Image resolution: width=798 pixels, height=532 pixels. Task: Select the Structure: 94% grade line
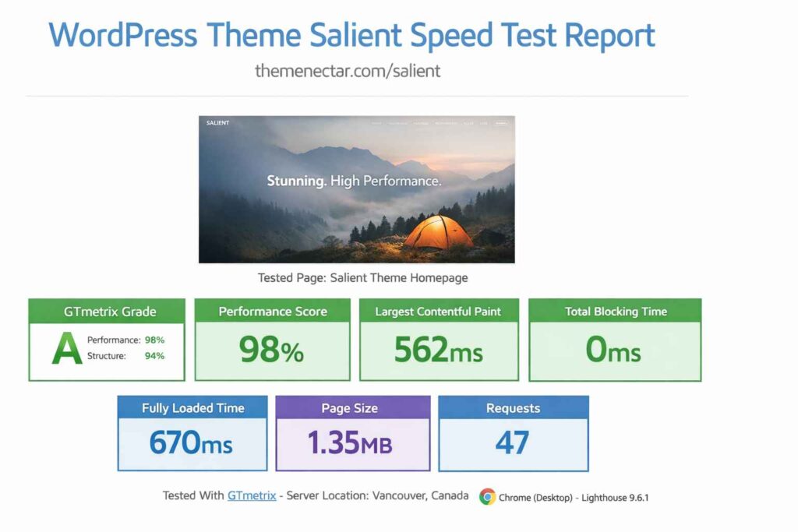click(125, 355)
